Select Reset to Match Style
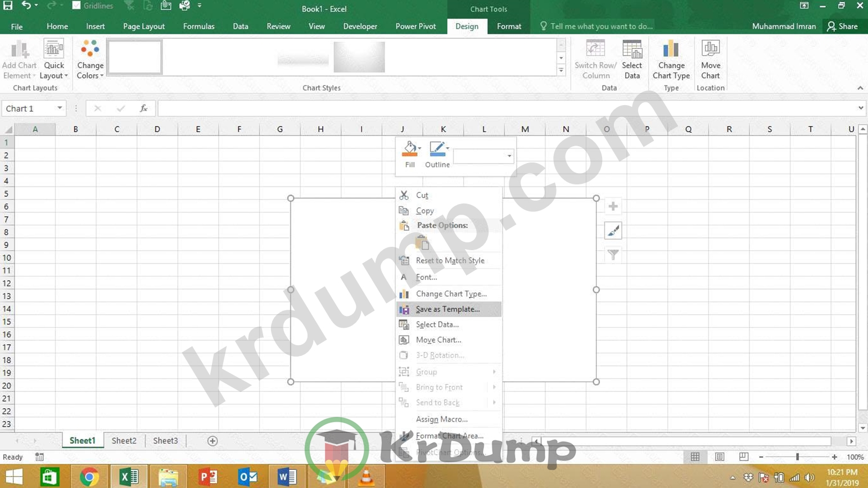 (449, 260)
